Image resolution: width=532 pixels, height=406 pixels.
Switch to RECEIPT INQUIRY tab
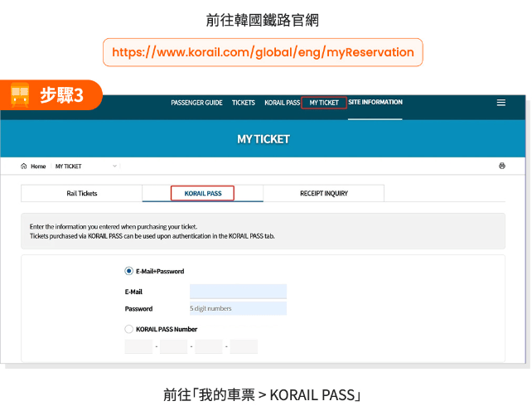324,193
